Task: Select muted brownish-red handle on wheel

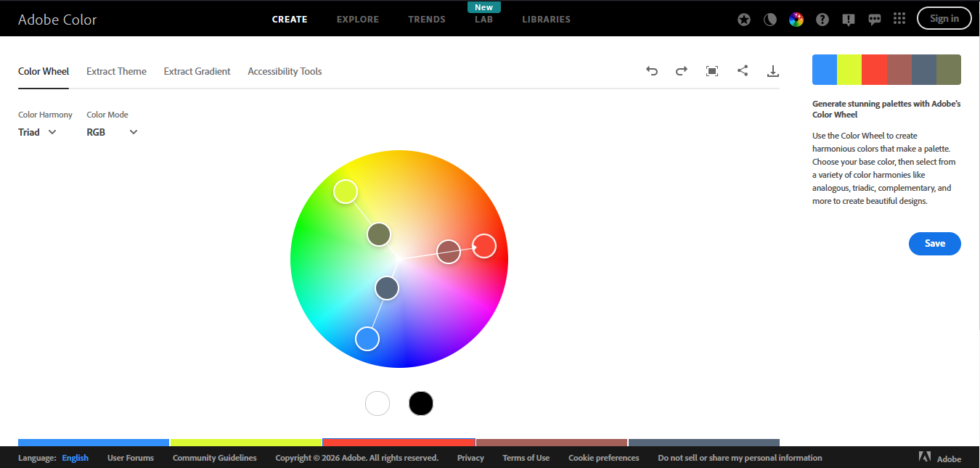Action: 449,252
